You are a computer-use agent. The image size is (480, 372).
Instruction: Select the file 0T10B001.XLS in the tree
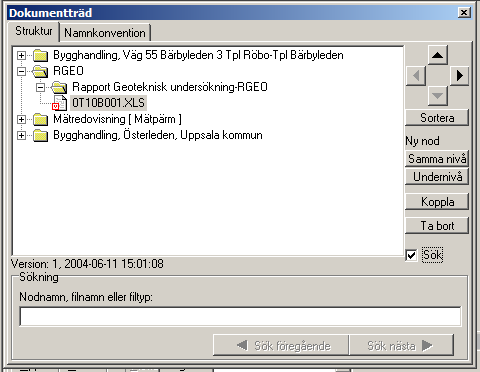tap(108, 103)
